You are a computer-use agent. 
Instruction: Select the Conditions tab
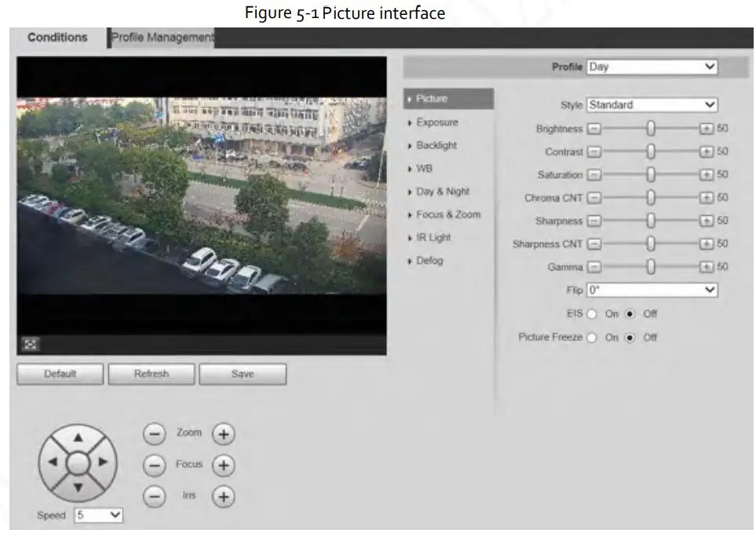pos(56,36)
